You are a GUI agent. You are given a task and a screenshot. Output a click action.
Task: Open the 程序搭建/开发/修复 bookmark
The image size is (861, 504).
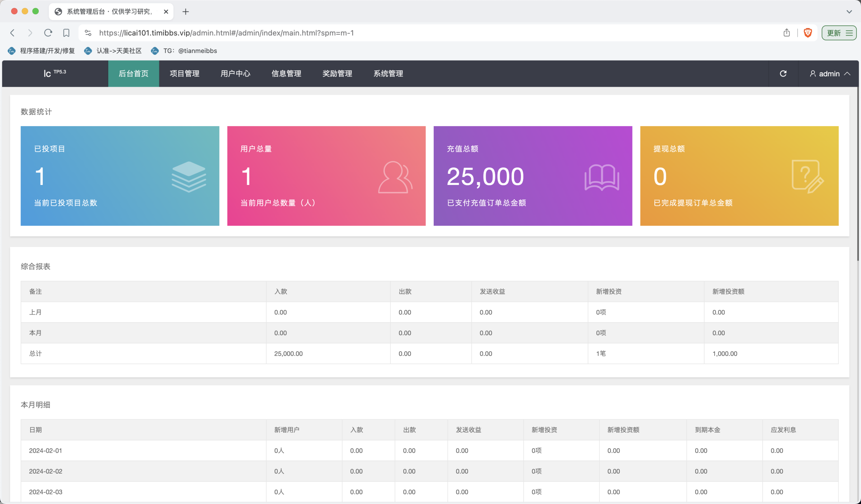pyautogui.click(x=42, y=51)
